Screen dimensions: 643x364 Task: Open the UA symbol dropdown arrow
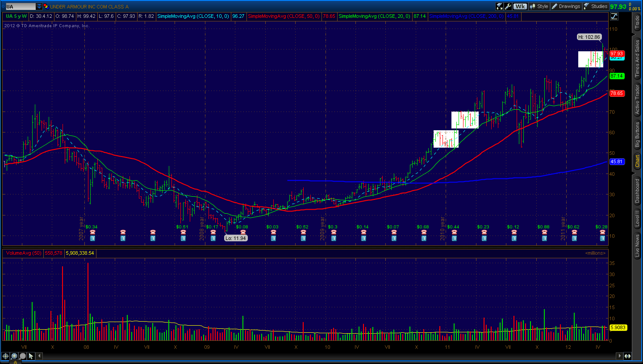pos(39,7)
